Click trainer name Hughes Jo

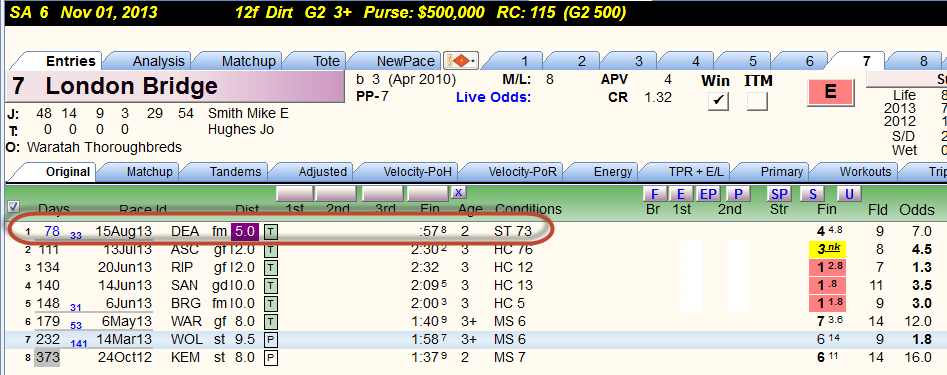click(x=240, y=130)
